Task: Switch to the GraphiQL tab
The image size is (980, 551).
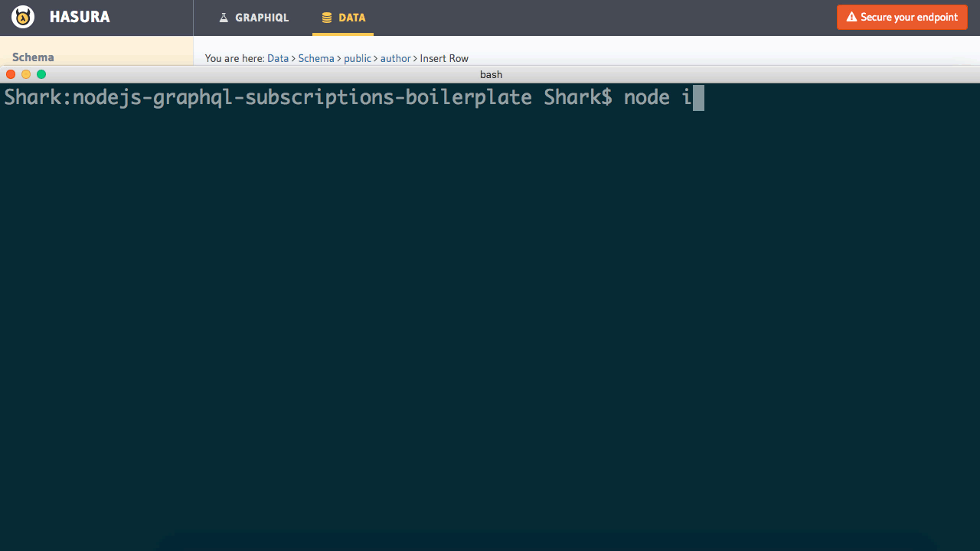Action: click(x=253, y=18)
